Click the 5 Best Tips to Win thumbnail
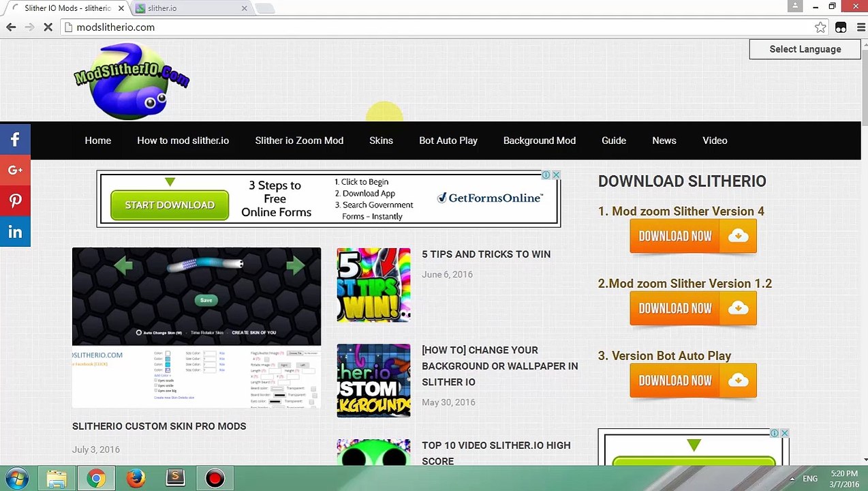Screen dimensions: 868x491 pyautogui.click(x=373, y=284)
